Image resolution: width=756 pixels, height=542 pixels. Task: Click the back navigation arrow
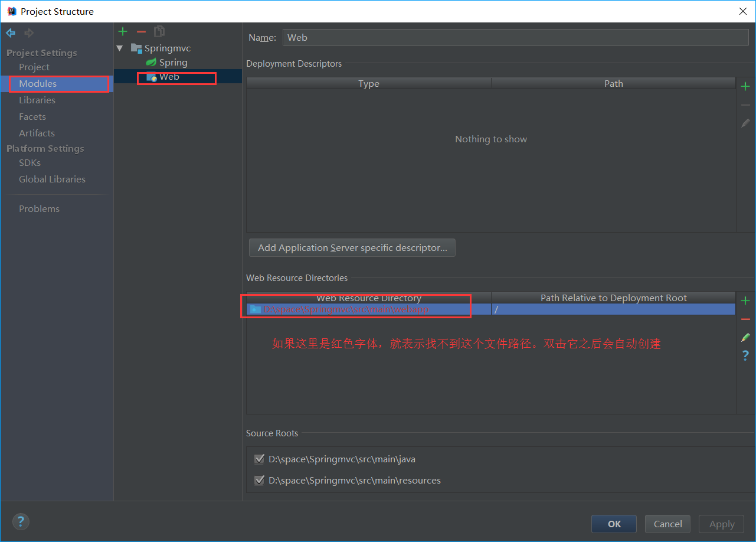11,33
